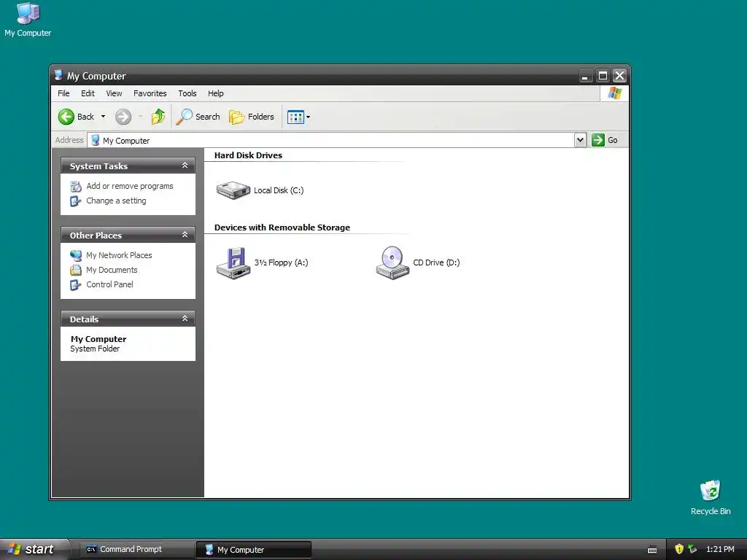Screen dimensions: 747x560
Task: Open the Favorites menu
Action: (150, 93)
